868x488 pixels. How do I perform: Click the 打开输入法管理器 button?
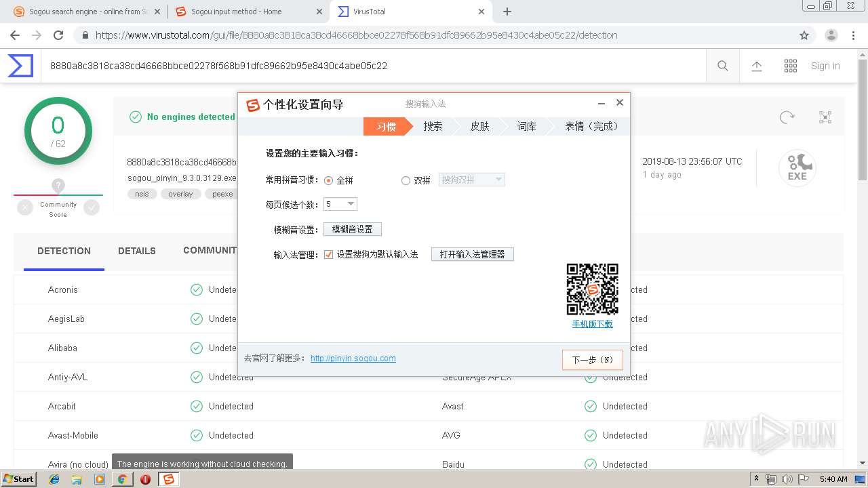[473, 254]
